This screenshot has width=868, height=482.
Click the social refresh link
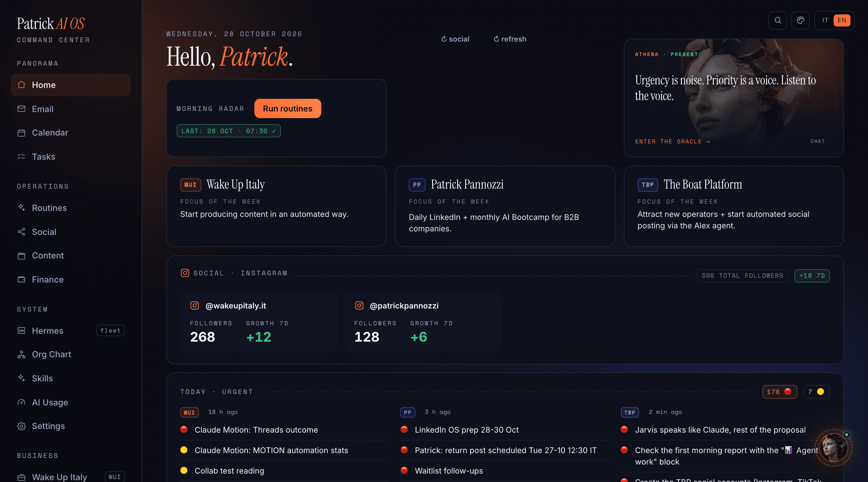click(455, 39)
